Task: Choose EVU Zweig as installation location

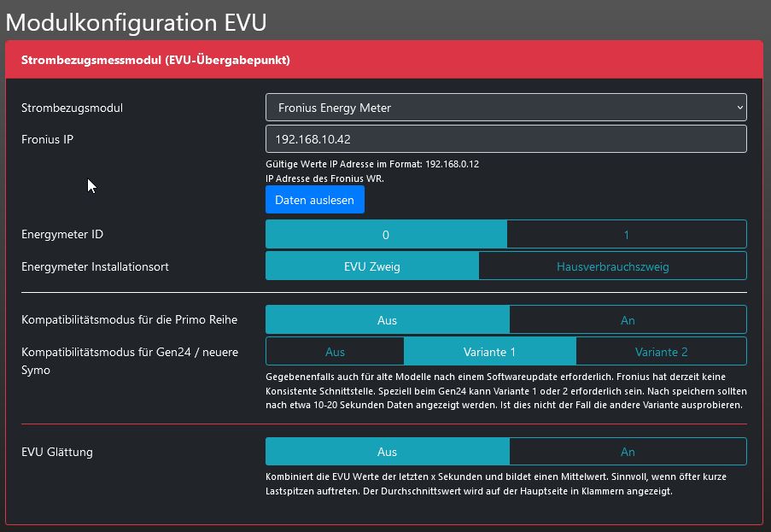Action: 372,266
